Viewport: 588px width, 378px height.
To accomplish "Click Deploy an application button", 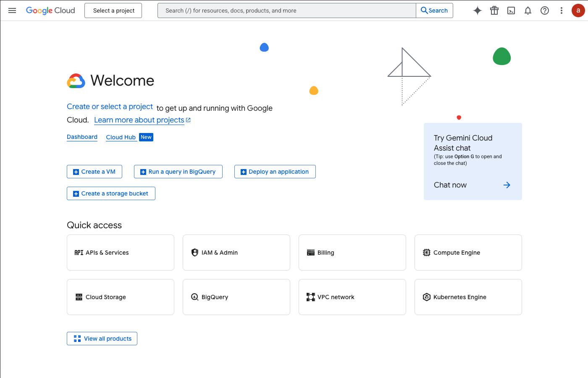I will click(x=275, y=172).
